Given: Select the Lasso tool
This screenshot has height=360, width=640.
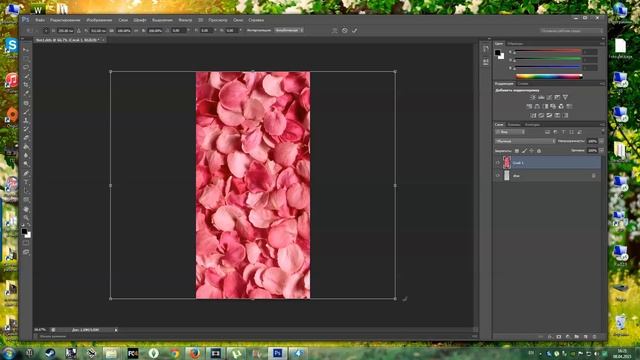Looking at the screenshot, I should pyautogui.click(x=26, y=67).
